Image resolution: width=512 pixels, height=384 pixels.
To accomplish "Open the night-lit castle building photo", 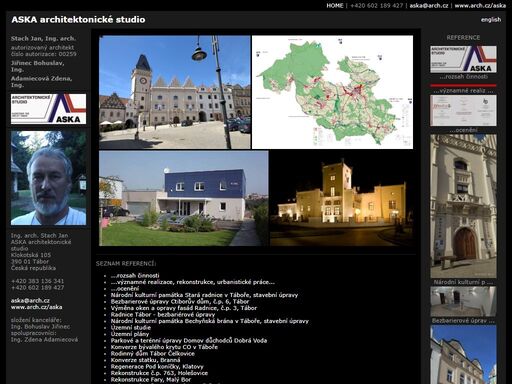I will pos(342,198).
